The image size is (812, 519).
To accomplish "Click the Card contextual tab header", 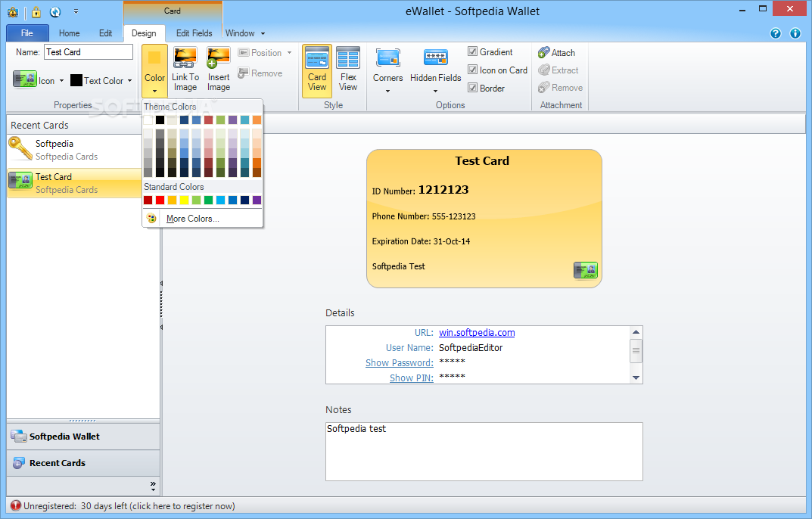I will point(173,11).
